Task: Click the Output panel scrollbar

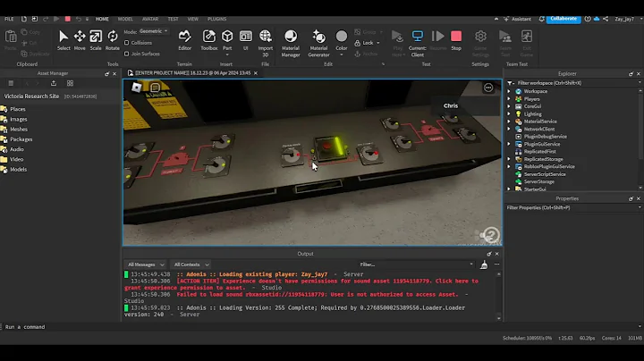Action: (x=498, y=296)
